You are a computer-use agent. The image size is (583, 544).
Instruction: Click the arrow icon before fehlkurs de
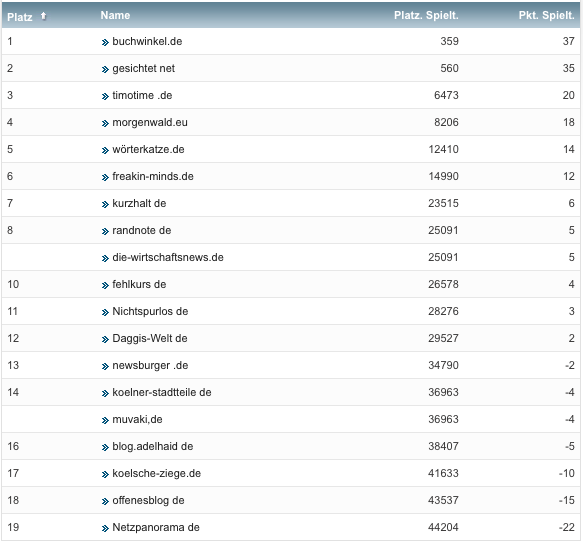pos(105,285)
